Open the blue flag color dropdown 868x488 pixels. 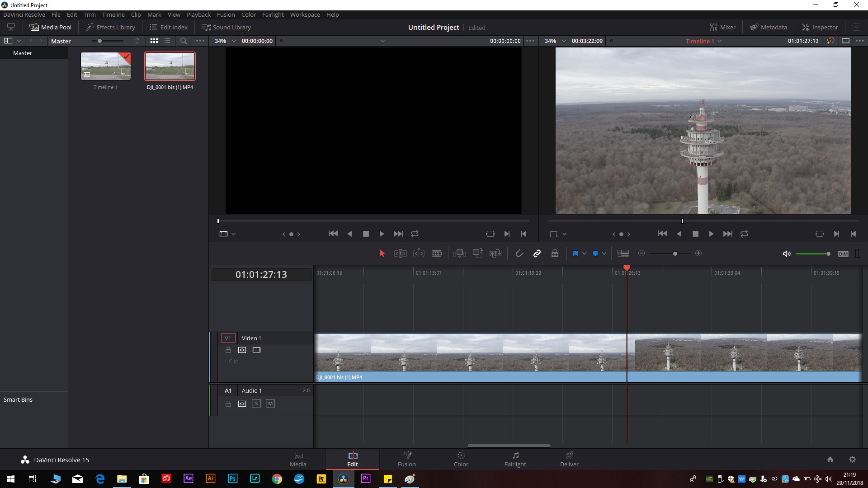point(585,253)
